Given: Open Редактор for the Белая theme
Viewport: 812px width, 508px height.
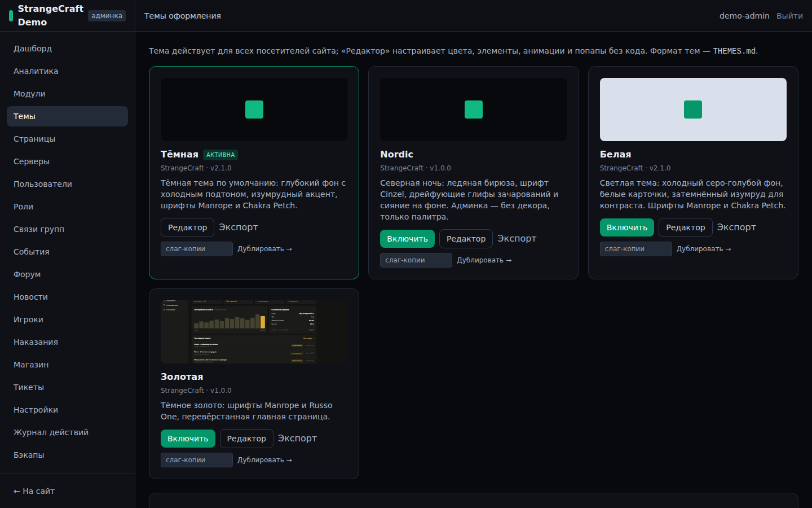Looking at the screenshot, I should 685,227.
